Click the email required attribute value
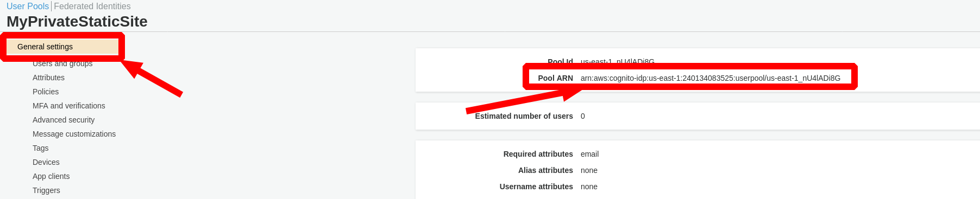 coord(589,154)
